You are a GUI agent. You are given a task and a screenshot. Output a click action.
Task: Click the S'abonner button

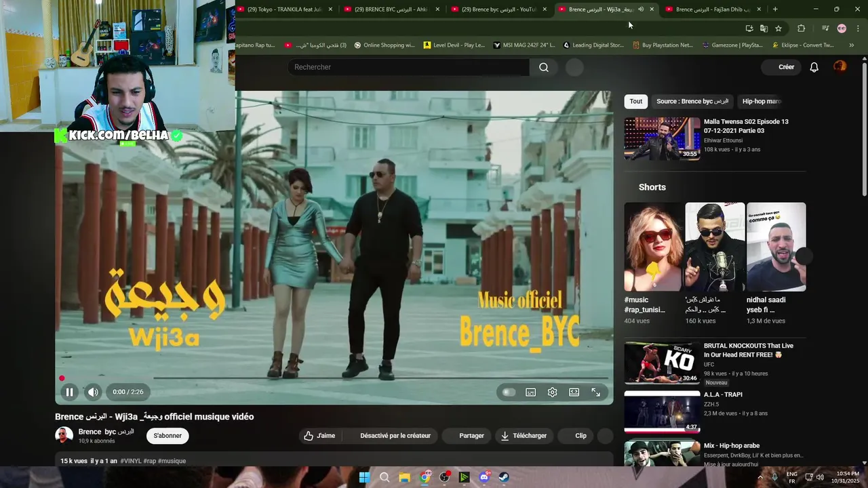167,436
